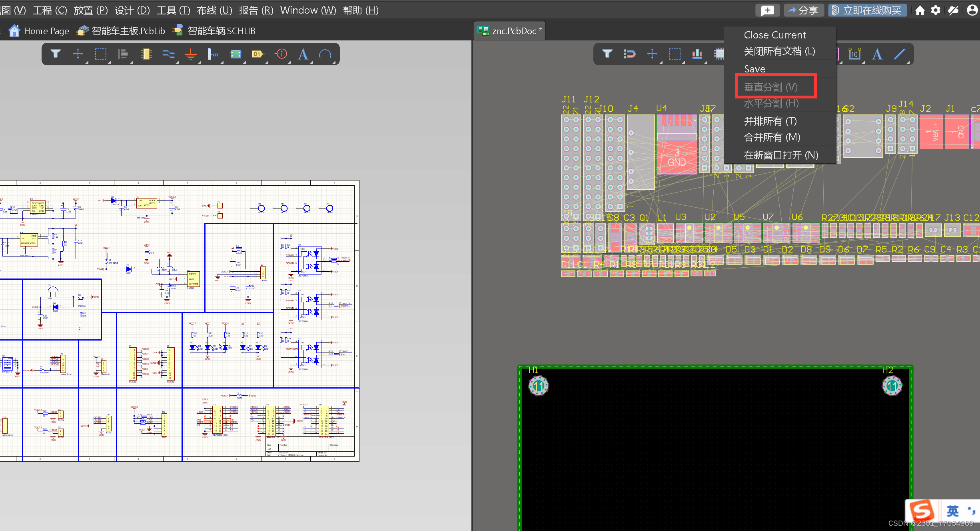
Task: Select the Move tool on the PCB toolbar
Action: coord(652,54)
